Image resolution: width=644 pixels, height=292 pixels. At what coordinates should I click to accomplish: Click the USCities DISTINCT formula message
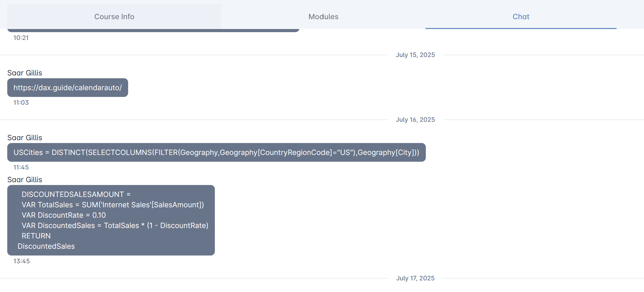216,152
